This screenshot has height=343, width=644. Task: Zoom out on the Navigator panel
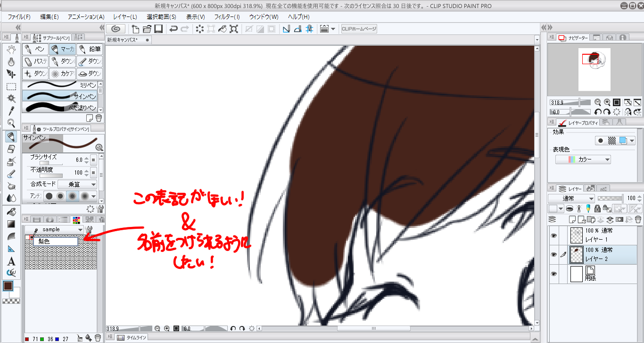click(598, 102)
